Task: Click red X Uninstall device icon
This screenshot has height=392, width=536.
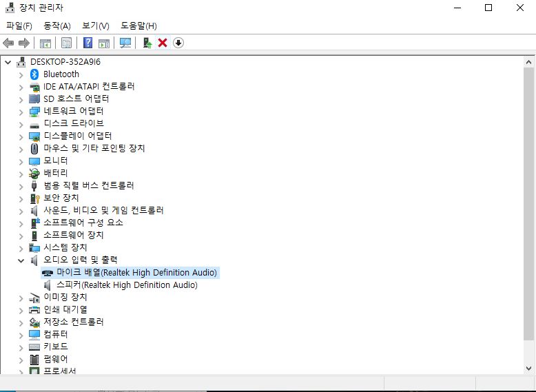Action: (163, 43)
